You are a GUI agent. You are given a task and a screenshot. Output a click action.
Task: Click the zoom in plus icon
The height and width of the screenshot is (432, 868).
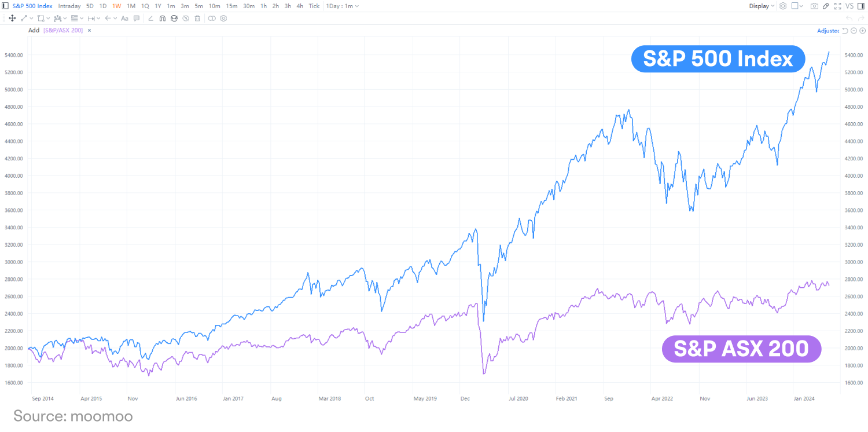[862, 30]
